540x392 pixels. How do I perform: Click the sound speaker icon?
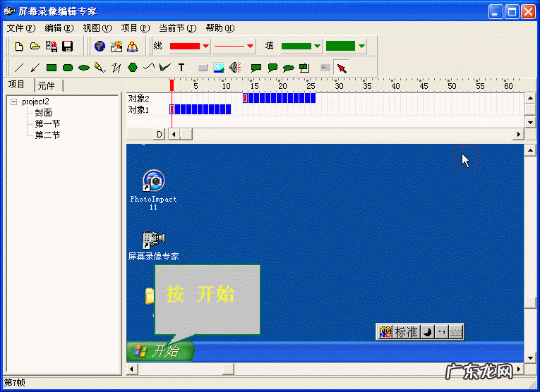point(236,68)
